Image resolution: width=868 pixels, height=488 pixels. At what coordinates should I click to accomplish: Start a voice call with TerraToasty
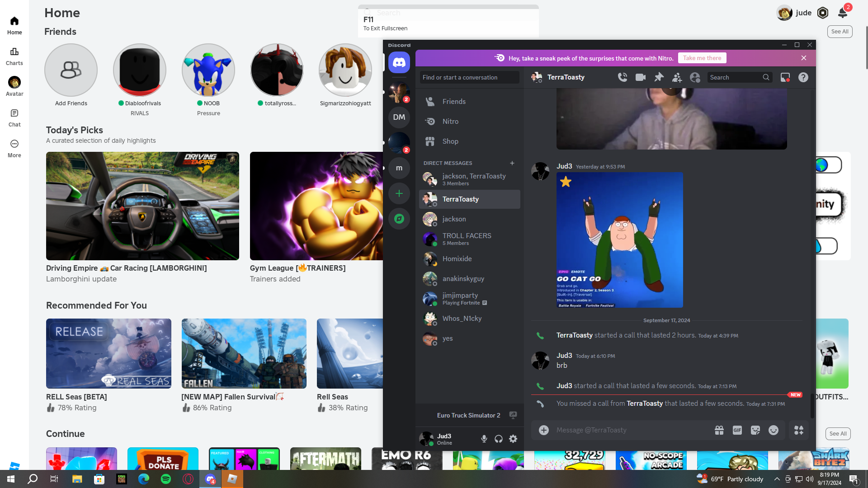point(623,77)
